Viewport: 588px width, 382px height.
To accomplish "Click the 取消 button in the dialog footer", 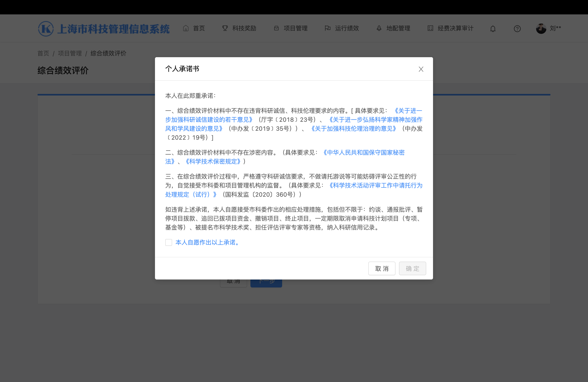I will [x=382, y=268].
